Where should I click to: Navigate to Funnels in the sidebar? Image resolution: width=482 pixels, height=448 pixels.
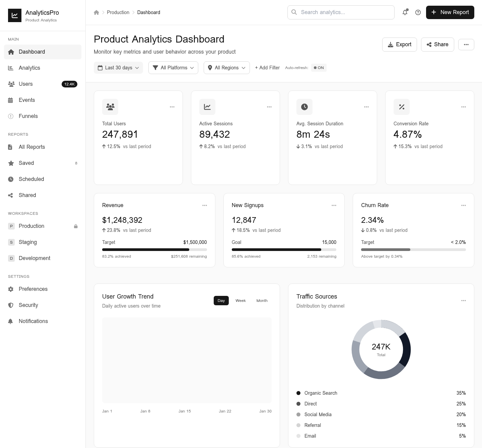click(x=28, y=116)
